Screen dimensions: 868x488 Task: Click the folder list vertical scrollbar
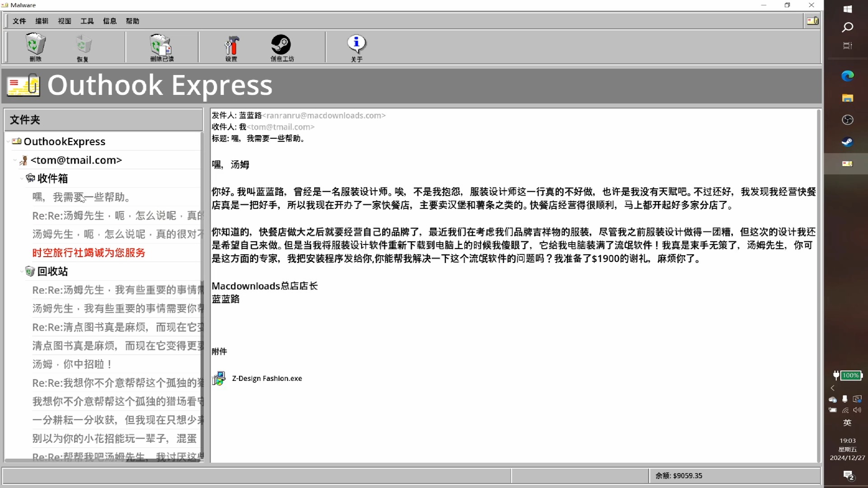(203, 296)
